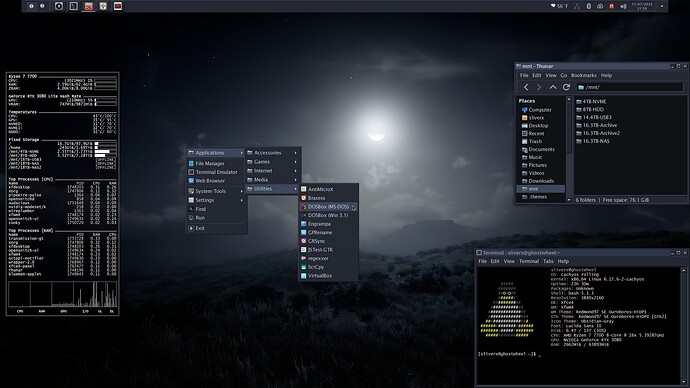Screen dimensions: 690x388
Task: Select Run in the desktop menu
Action: coord(216,218)
